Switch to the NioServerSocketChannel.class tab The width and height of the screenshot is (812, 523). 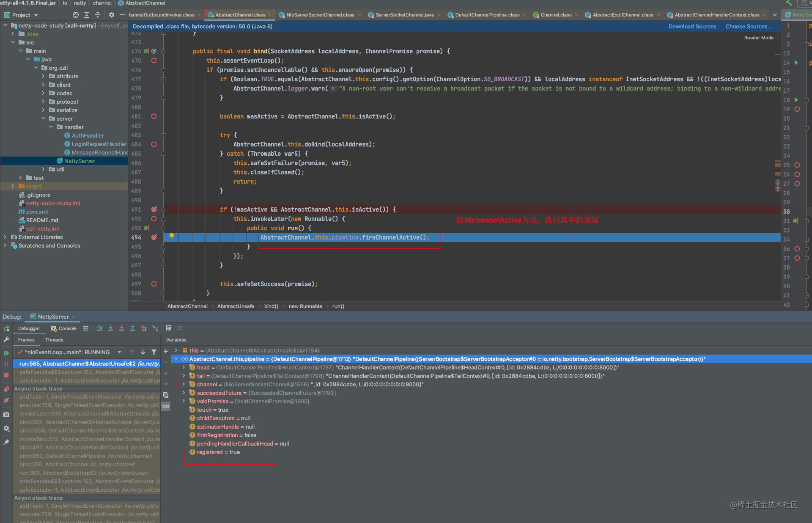320,15
